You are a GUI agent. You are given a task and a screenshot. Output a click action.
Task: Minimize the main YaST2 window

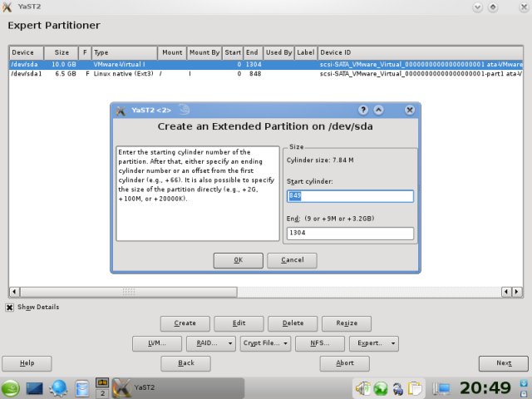[x=477, y=7]
